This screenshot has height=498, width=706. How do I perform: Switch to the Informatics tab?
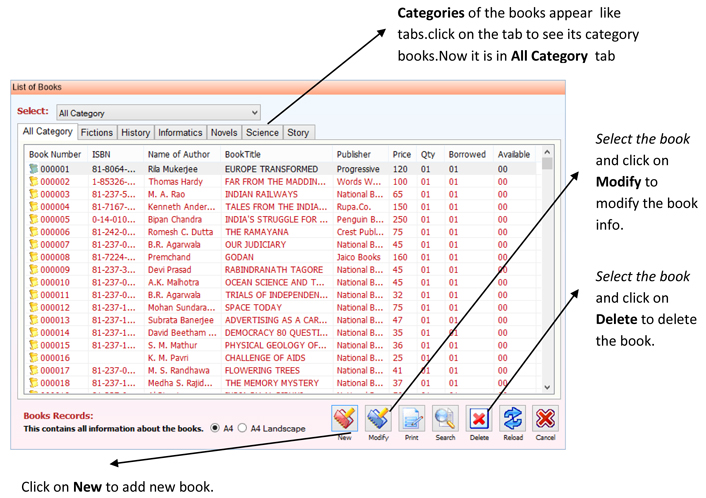pos(180,132)
